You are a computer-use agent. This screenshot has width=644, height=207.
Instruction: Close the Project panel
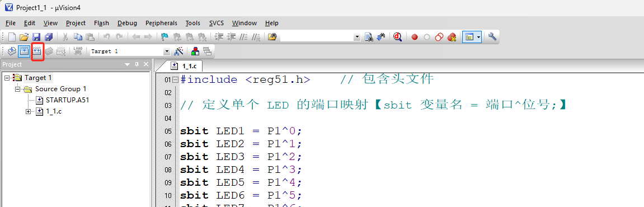pos(146,64)
